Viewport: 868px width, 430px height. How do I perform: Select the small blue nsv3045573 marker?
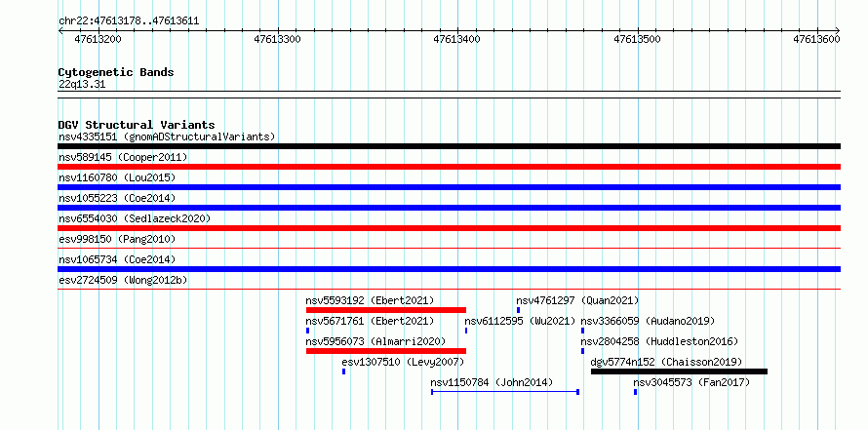tap(635, 392)
